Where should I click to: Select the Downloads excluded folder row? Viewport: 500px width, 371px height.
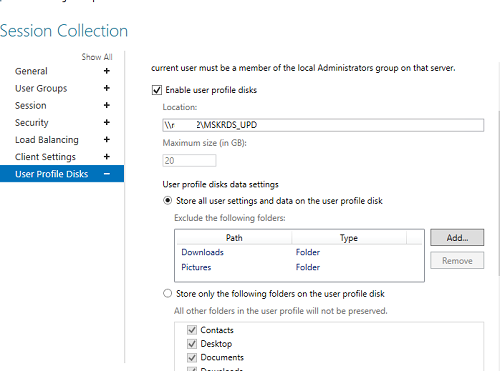click(x=299, y=252)
